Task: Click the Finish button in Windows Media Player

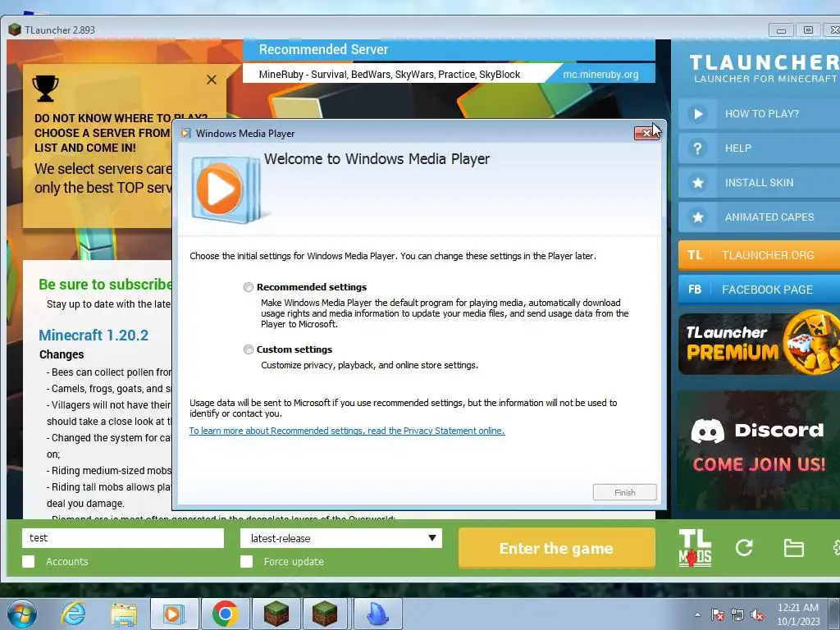Action: click(x=624, y=492)
